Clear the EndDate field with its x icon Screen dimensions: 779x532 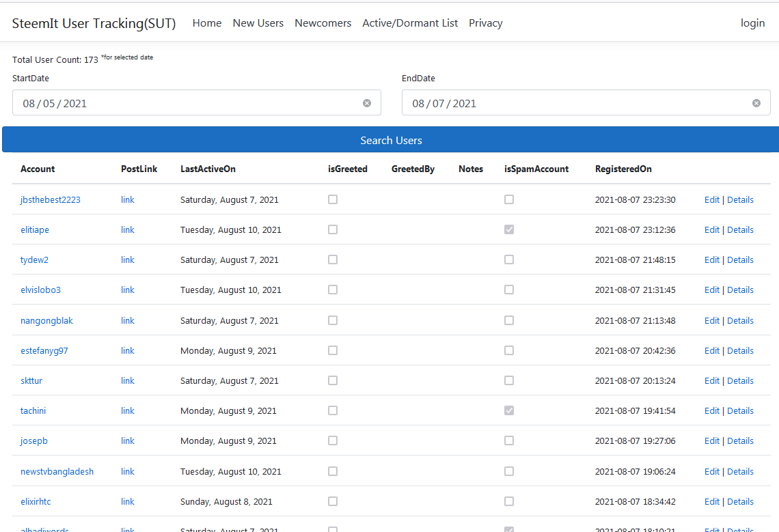click(x=756, y=103)
